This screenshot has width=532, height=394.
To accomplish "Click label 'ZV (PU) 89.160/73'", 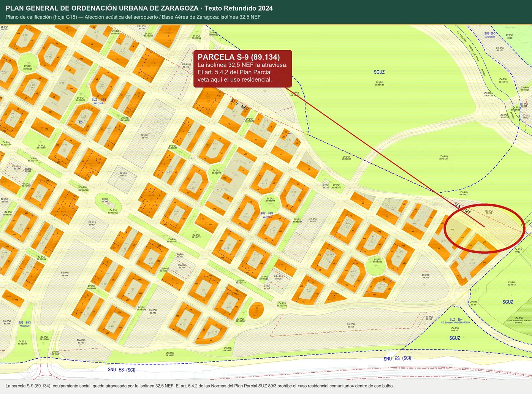I will (x=216, y=172).
